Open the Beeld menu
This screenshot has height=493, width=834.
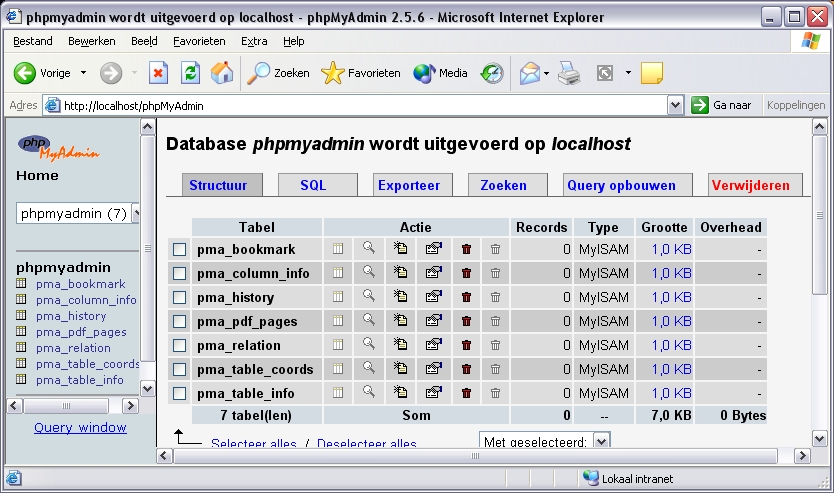pyautogui.click(x=144, y=41)
